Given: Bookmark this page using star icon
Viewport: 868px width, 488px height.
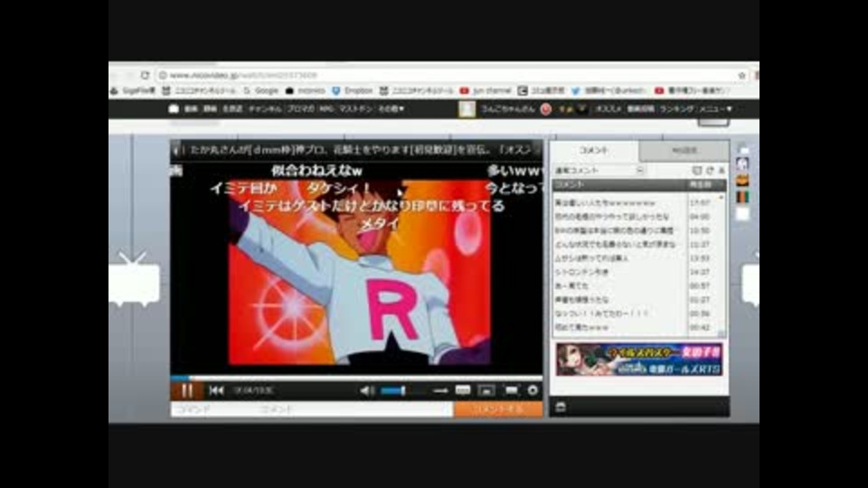Looking at the screenshot, I should point(741,75).
